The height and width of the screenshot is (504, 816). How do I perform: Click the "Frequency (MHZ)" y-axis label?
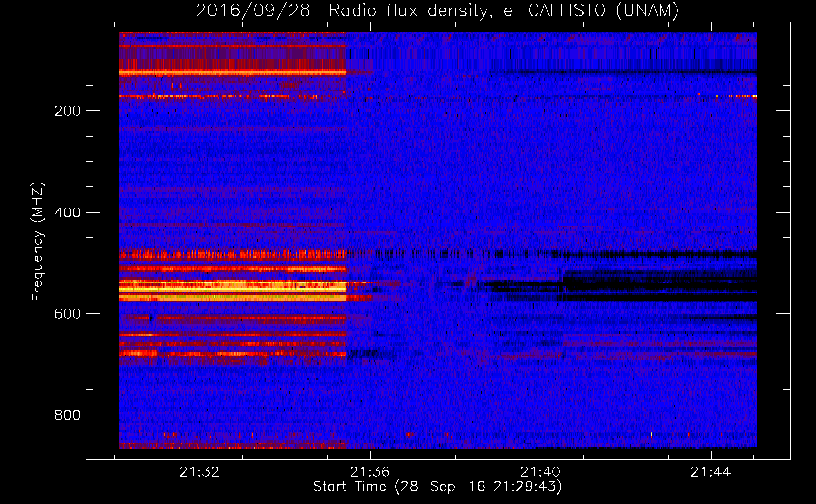[x=38, y=241]
